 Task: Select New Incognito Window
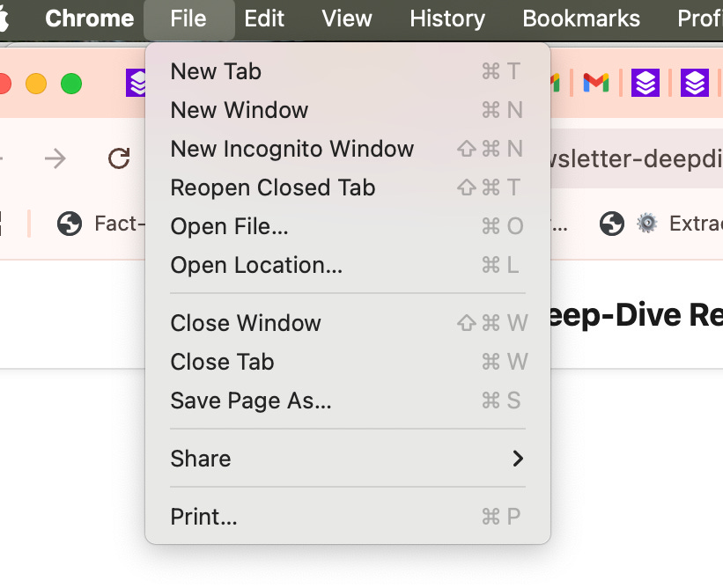point(348,149)
